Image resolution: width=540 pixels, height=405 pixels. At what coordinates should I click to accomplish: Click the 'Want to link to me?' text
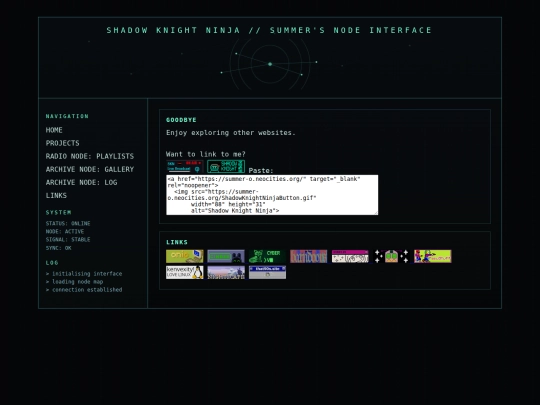coord(206,154)
